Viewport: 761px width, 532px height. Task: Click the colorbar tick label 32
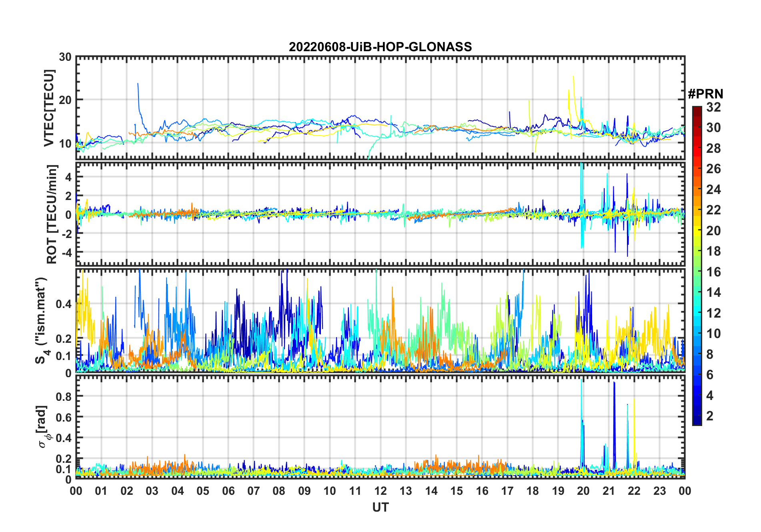tap(713, 107)
